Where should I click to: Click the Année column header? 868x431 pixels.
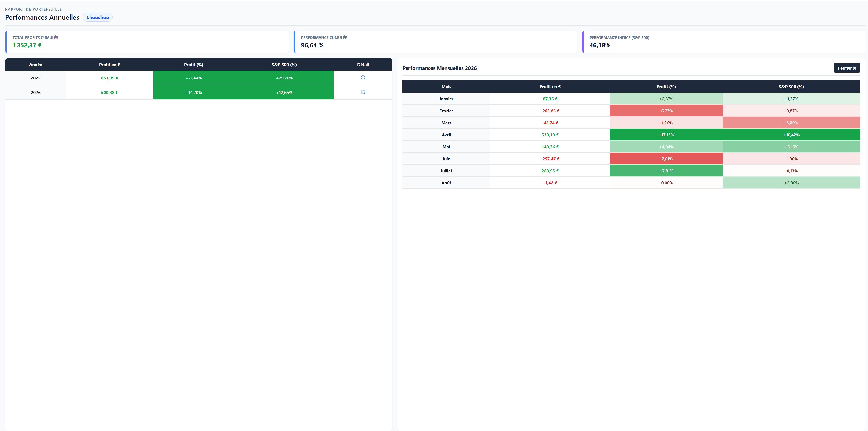coord(36,65)
